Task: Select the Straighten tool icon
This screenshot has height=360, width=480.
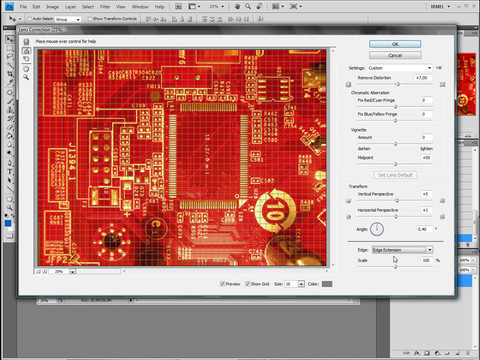Action: [26, 50]
